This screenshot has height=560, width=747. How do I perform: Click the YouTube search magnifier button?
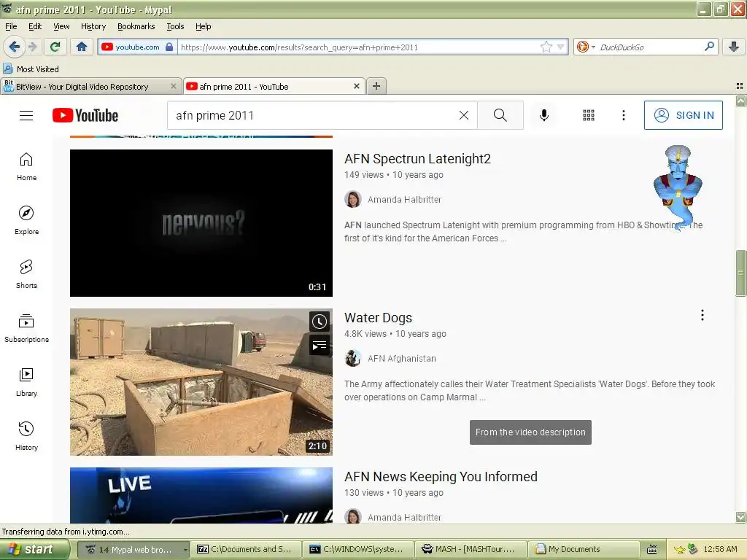click(500, 115)
